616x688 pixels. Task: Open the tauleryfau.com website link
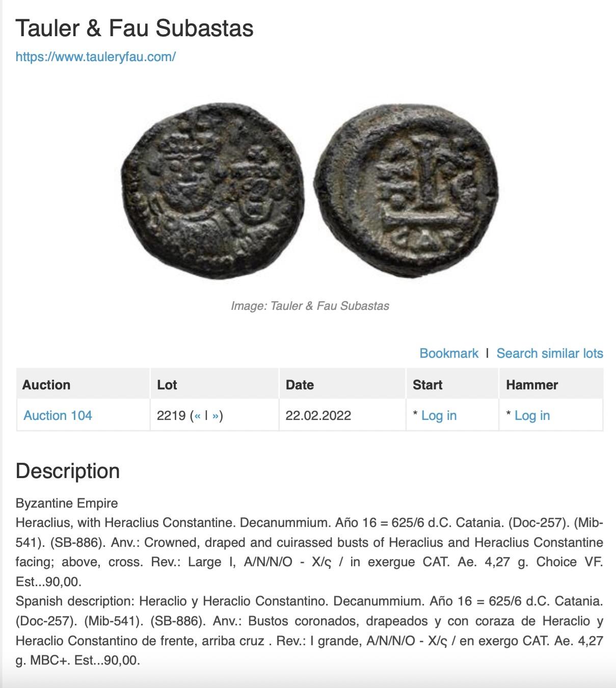pyautogui.click(x=95, y=57)
